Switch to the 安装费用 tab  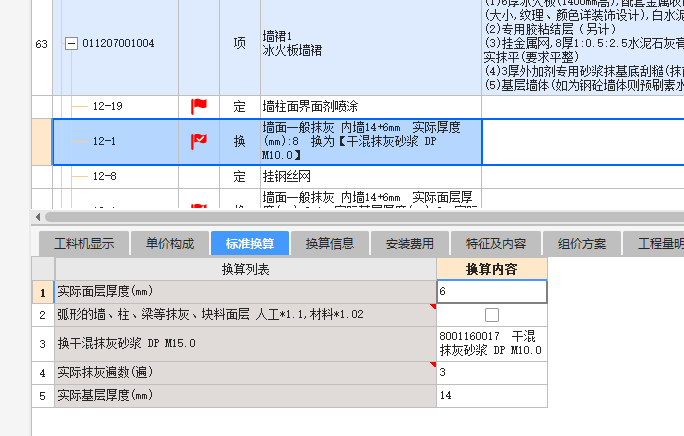410,244
